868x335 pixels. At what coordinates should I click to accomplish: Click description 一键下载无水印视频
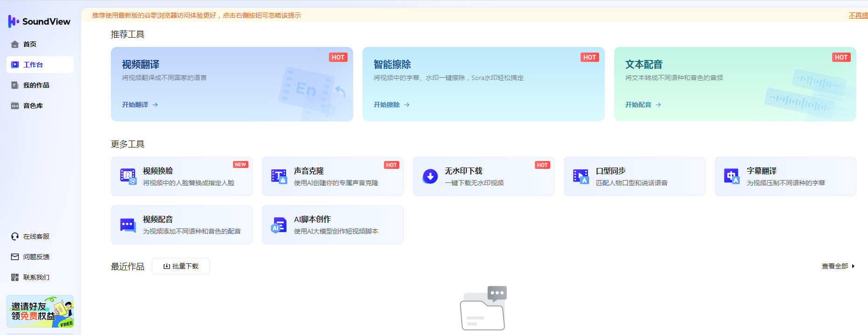(474, 183)
